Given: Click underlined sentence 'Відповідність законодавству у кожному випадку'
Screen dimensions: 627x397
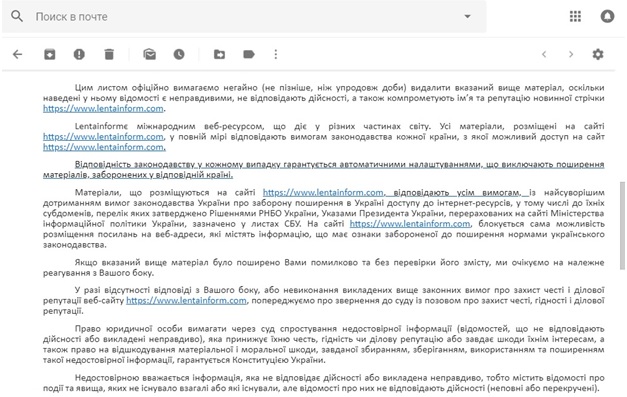Looking at the screenshot, I should pos(323,170).
